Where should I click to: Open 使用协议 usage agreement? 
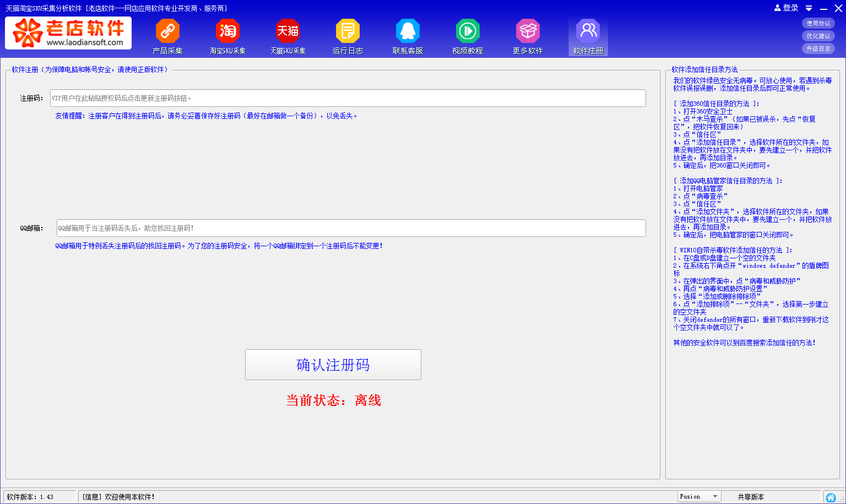[x=818, y=23]
